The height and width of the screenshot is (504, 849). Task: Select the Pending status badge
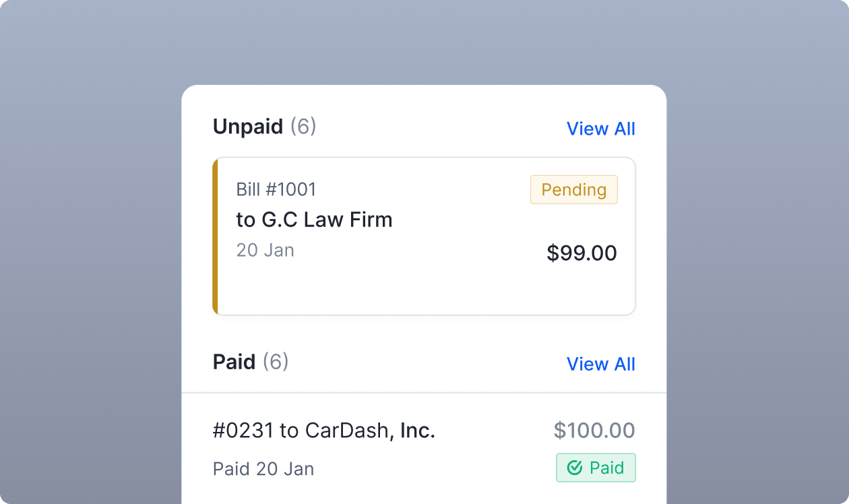(573, 190)
